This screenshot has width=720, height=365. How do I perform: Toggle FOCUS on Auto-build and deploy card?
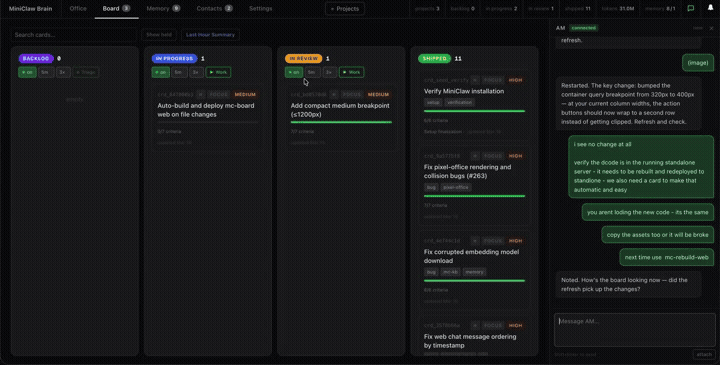point(218,95)
